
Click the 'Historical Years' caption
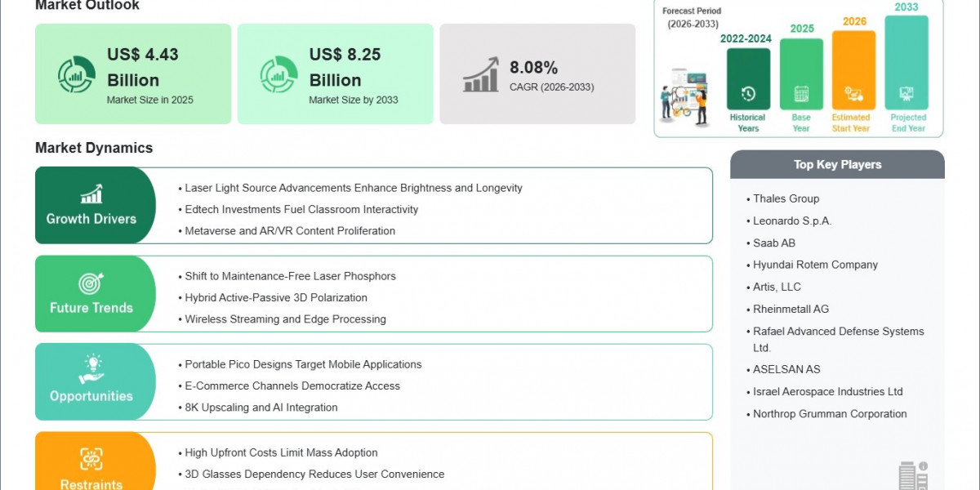(748, 122)
